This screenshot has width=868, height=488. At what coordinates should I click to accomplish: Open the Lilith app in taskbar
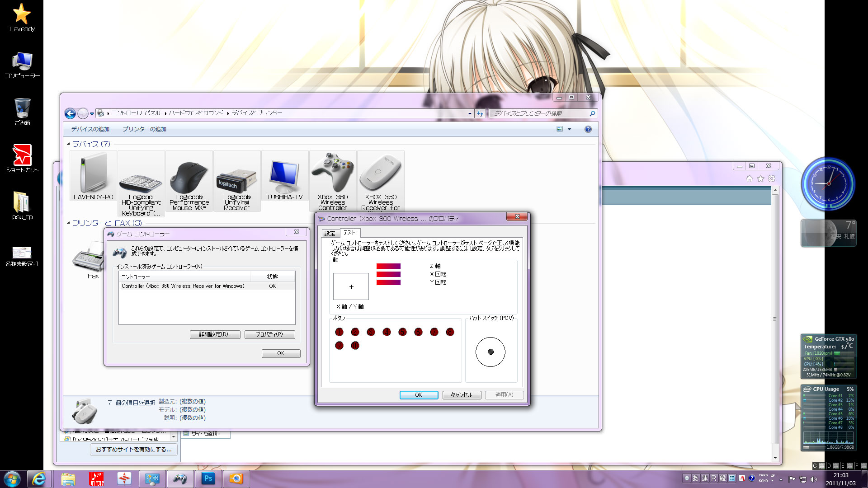point(96,479)
